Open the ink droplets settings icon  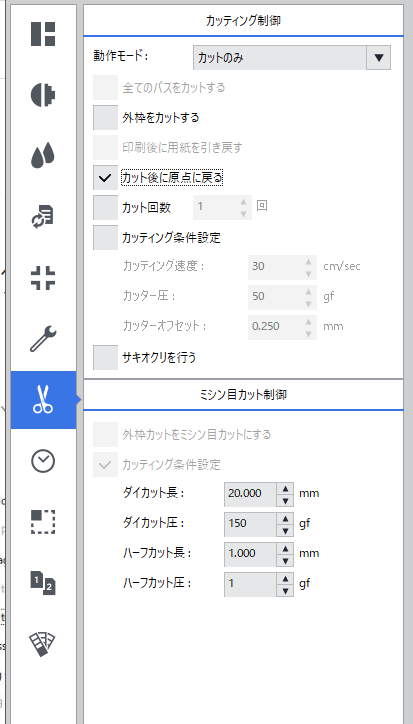[x=43, y=156]
